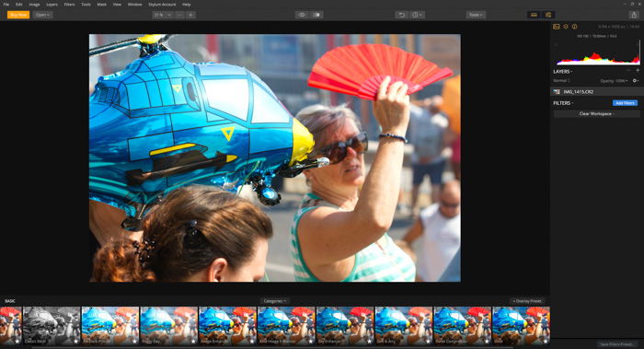
Task: Collapse the FILTERS section header
Action: [x=563, y=103]
